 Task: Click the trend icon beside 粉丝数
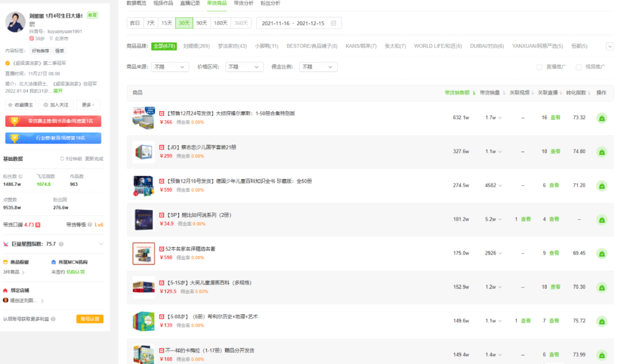pyautogui.click(x=21, y=176)
